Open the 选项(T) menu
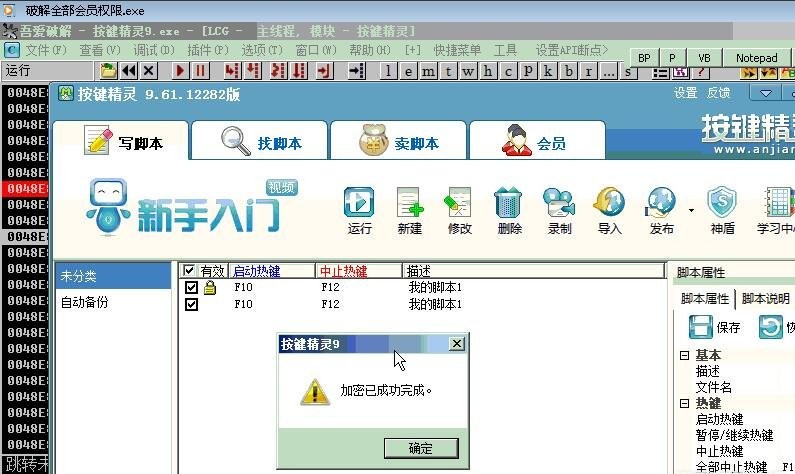795x474 pixels. point(262,50)
